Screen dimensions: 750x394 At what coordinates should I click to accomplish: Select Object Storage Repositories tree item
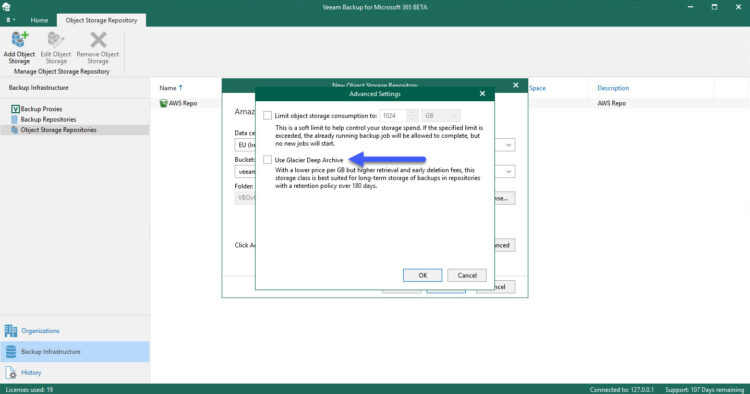58,130
